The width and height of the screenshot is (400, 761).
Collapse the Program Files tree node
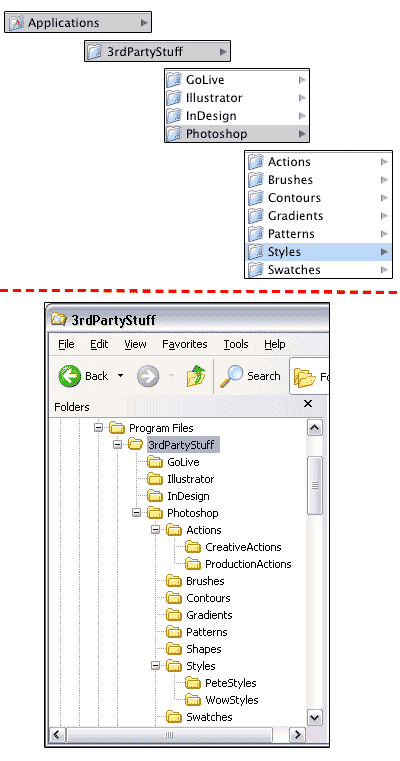coord(99,428)
